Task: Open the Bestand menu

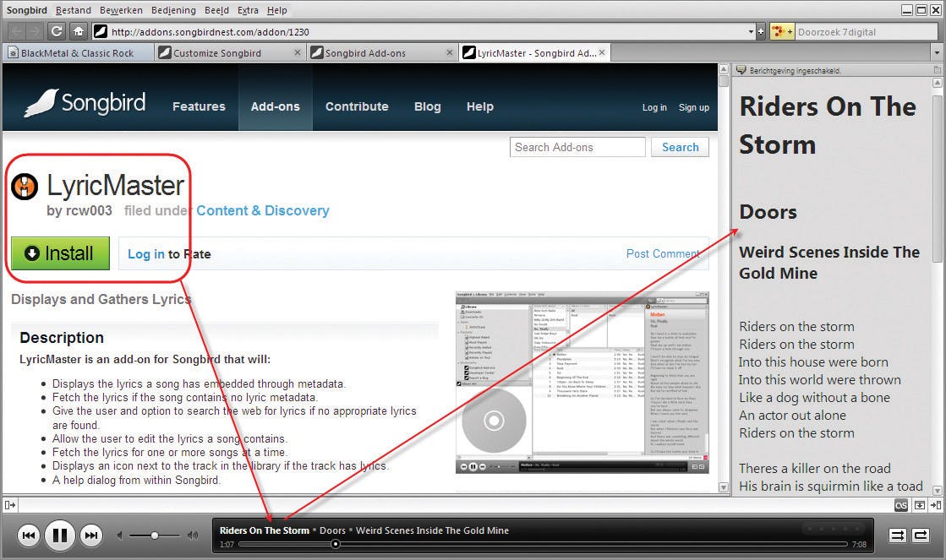Action: (x=73, y=10)
